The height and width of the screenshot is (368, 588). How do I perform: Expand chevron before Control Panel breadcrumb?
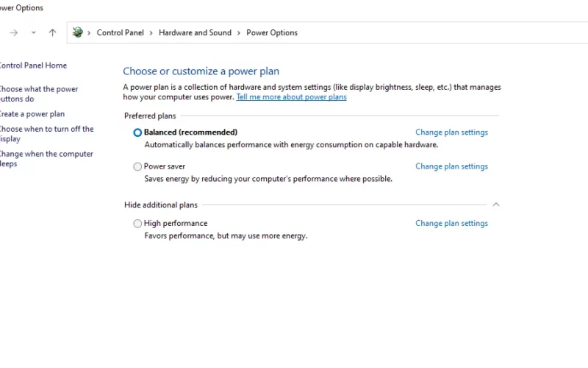tap(89, 33)
